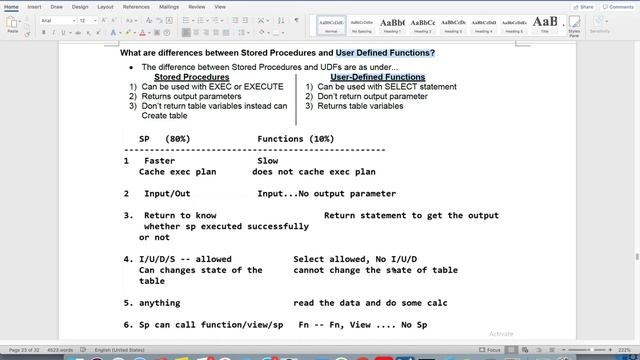Screen dimensions: 640x360
Task: Open the Insert ribbon tab
Action: (x=34, y=7)
